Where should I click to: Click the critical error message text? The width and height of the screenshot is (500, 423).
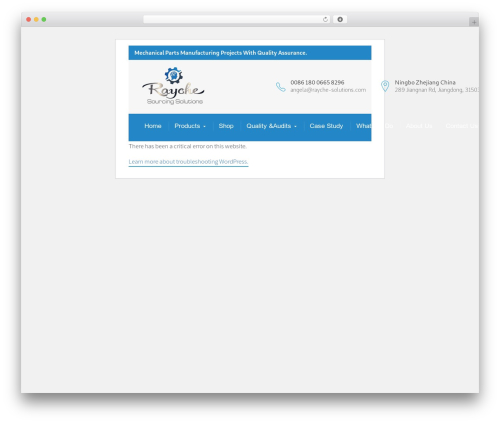tap(188, 146)
